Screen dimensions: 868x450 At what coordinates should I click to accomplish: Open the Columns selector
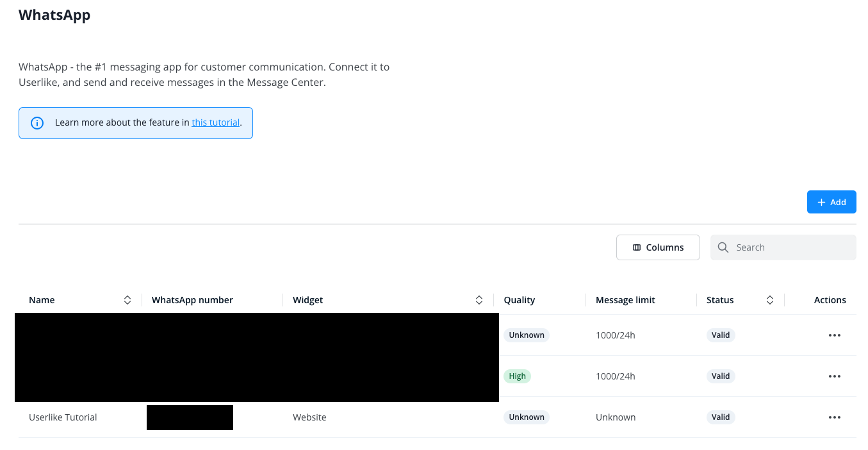tap(657, 247)
